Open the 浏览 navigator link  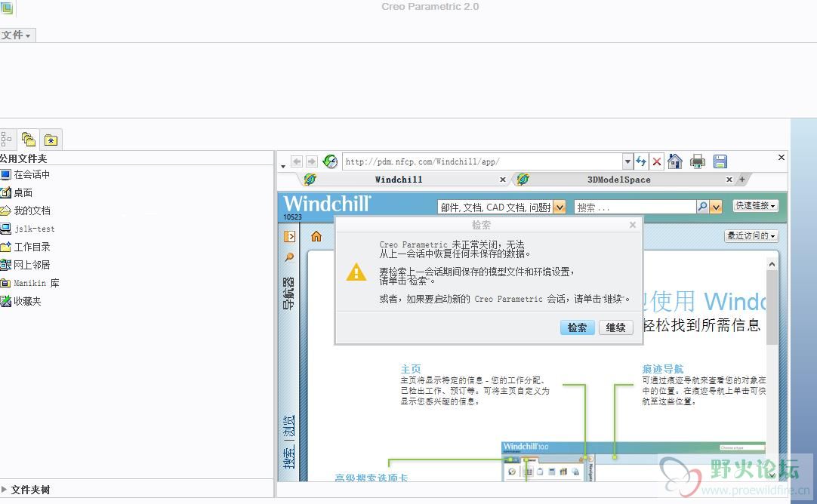point(288,427)
